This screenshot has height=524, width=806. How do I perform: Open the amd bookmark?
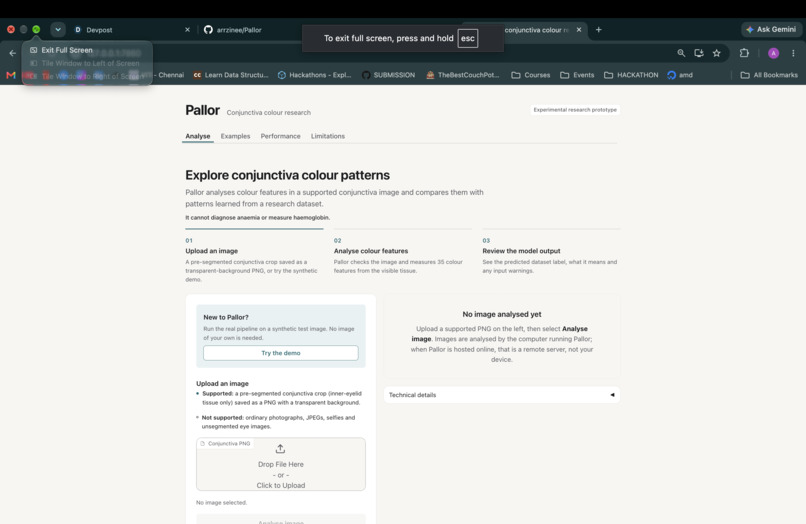680,75
